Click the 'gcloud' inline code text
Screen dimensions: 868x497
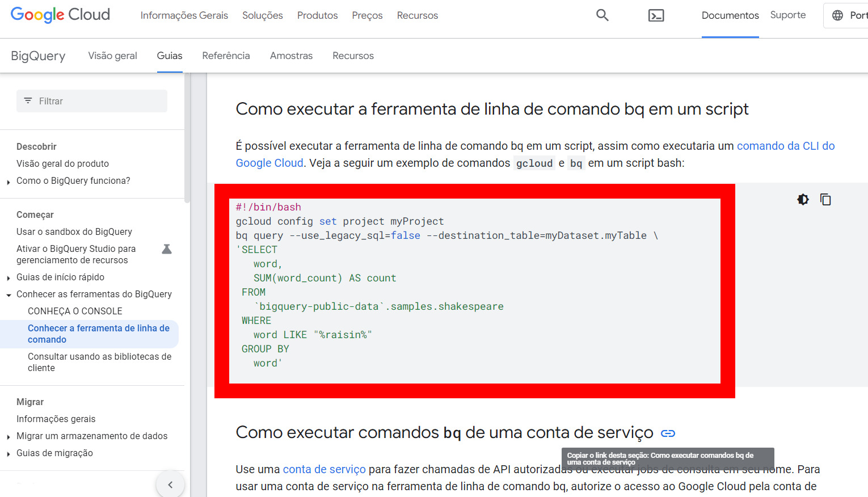click(x=534, y=163)
